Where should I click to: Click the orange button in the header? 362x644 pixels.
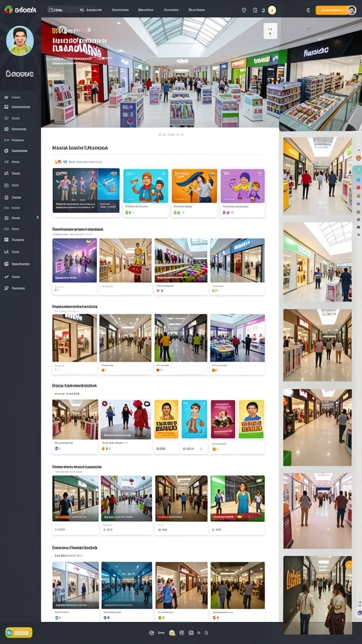332,10
